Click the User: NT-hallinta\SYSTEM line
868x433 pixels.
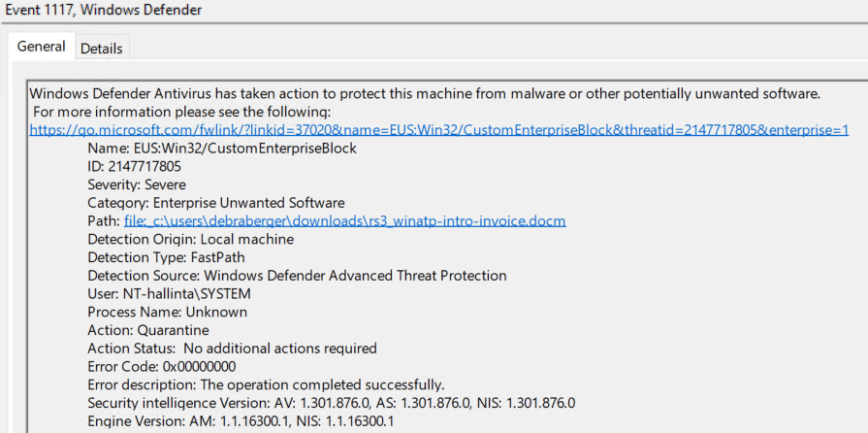[179, 294]
